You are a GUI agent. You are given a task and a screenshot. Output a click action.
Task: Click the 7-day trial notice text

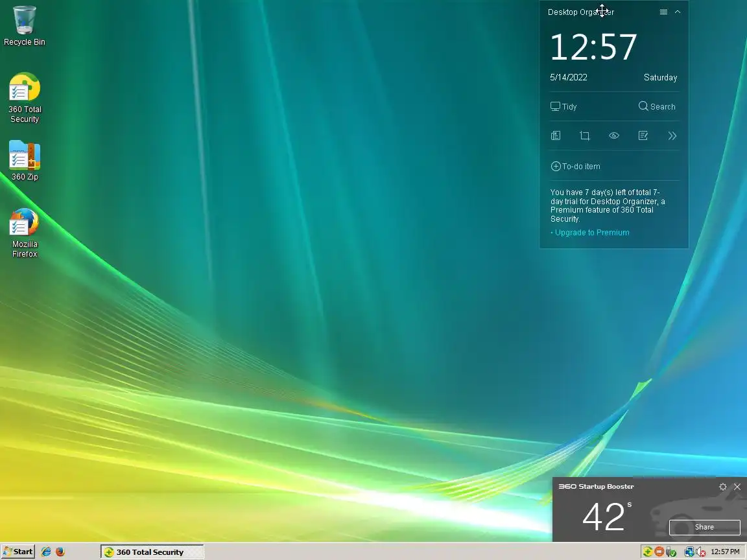(608, 205)
